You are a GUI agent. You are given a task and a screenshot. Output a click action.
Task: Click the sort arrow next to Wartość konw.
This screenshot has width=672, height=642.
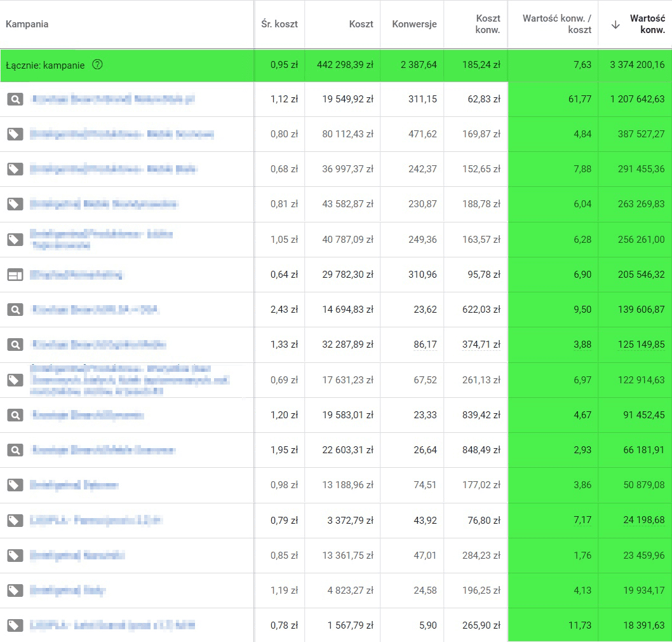[615, 25]
